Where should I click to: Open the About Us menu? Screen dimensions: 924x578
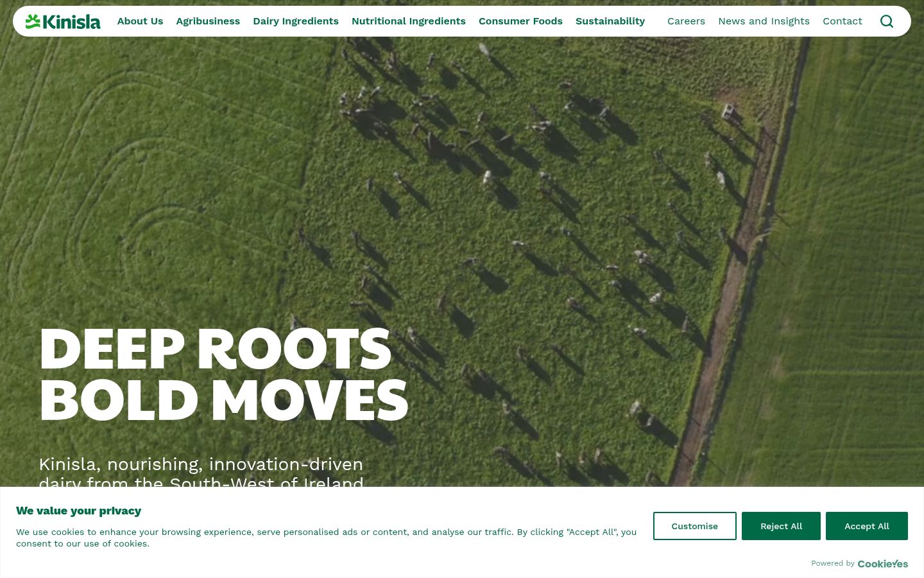(x=140, y=21)
